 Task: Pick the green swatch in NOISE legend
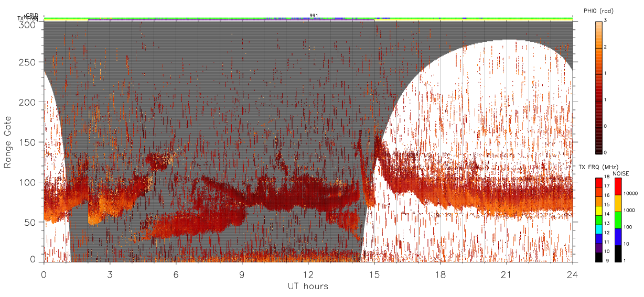pyautogui.click(x=618, y=220)
